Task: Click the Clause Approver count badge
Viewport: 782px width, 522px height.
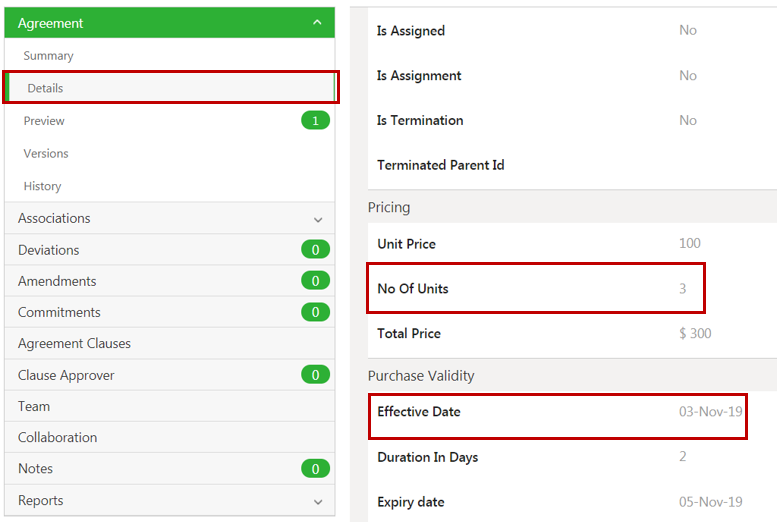Action: click(315, 375)
